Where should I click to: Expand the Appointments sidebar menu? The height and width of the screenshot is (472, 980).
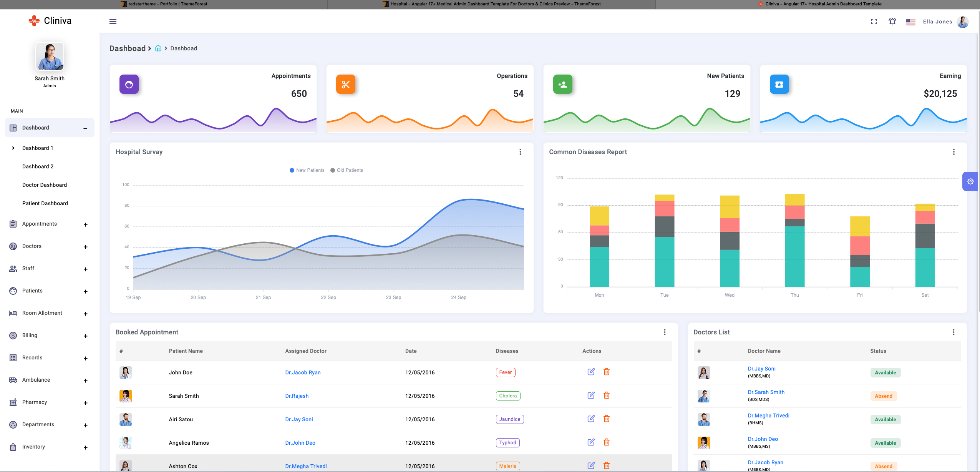tap(50, 224)
